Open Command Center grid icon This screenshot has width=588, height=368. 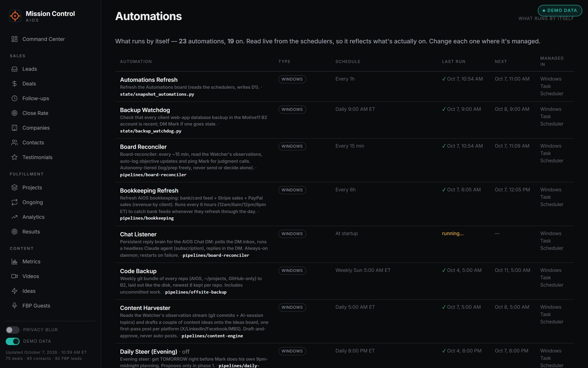14,39
